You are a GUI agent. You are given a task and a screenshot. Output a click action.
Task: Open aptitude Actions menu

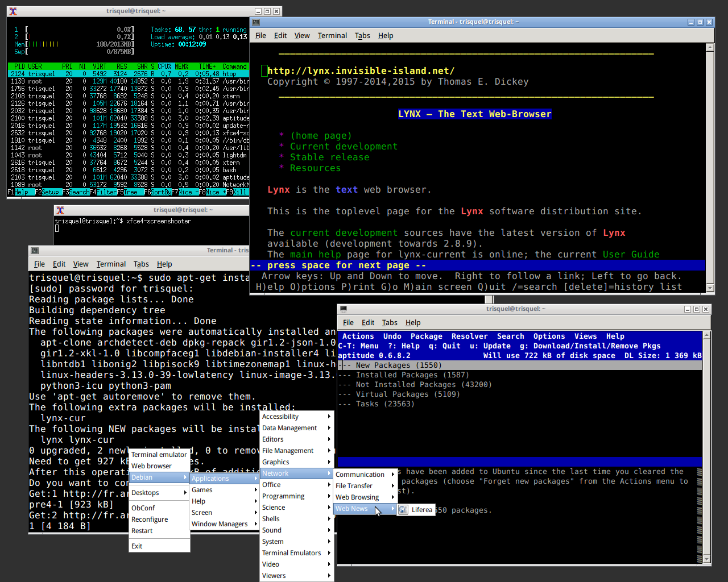(x=358, y=336)
